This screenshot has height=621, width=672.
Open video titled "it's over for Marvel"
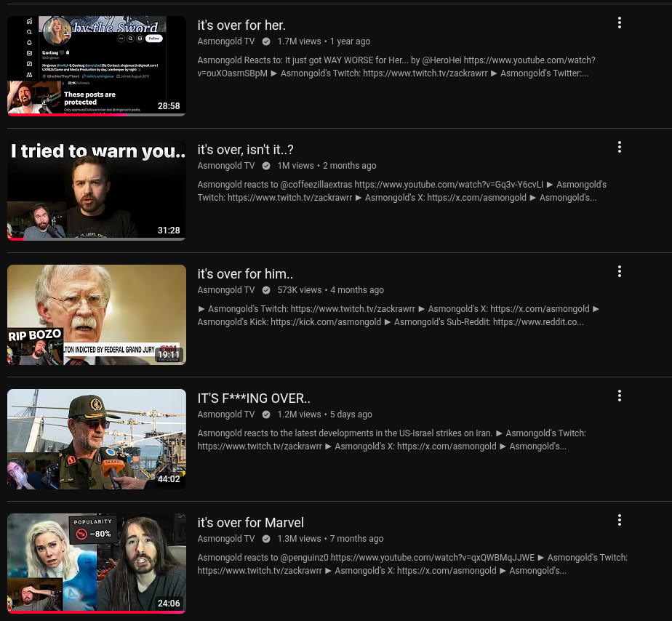(x=250, y=523)
